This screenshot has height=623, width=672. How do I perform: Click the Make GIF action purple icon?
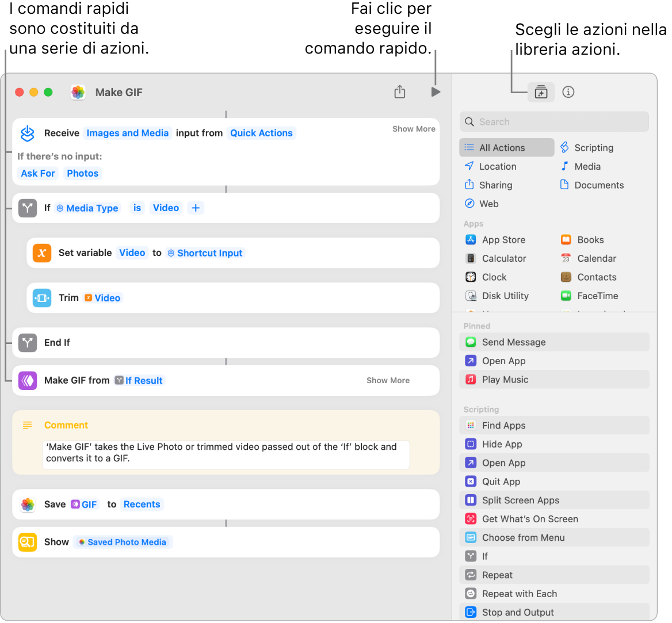(x=28, y=381)
